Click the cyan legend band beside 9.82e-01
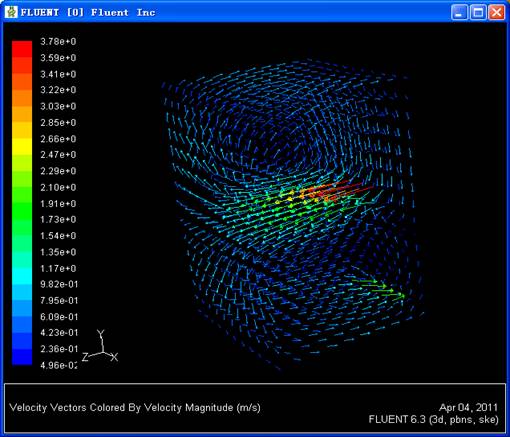 click(22, 284)
